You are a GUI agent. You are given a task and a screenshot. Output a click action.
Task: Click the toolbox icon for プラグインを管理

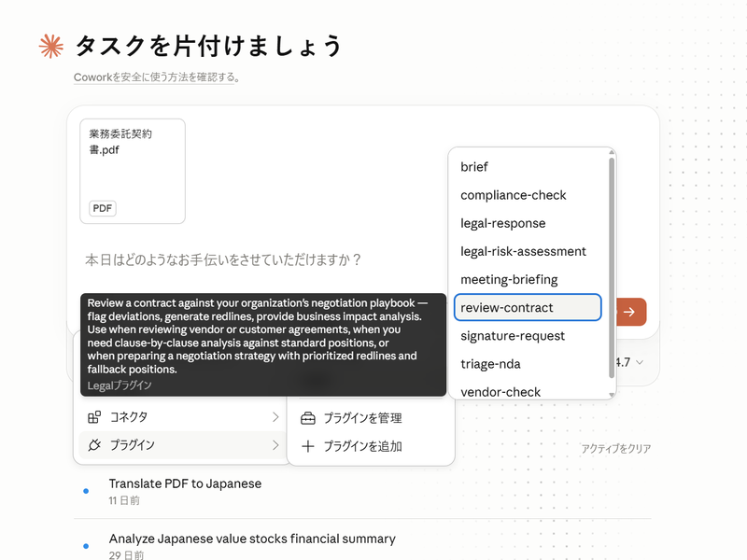point(308,418)
